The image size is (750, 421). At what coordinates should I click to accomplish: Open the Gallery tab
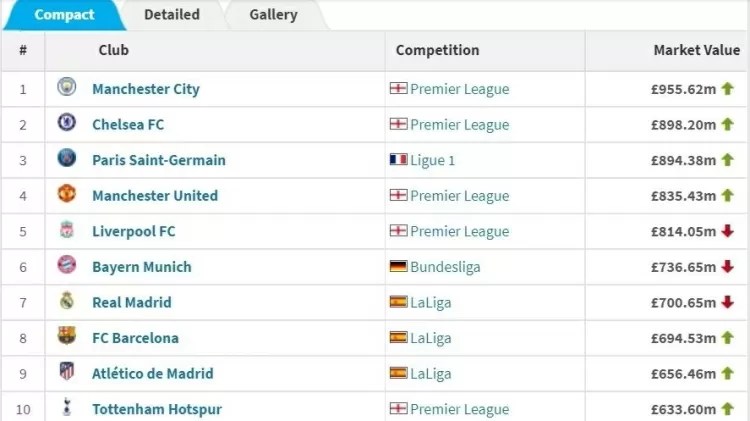coord(273,15)
